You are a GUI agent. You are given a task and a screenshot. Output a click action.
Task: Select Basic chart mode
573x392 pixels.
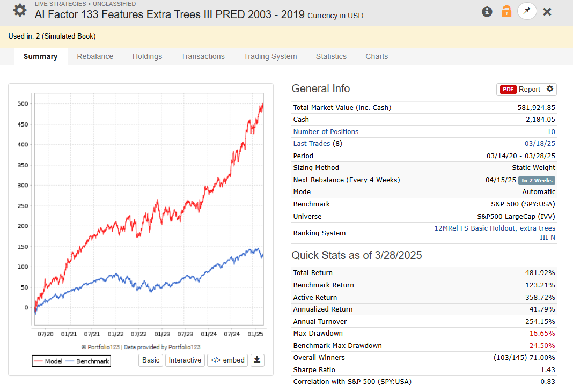pyautogui.click(x=151, y=360)
